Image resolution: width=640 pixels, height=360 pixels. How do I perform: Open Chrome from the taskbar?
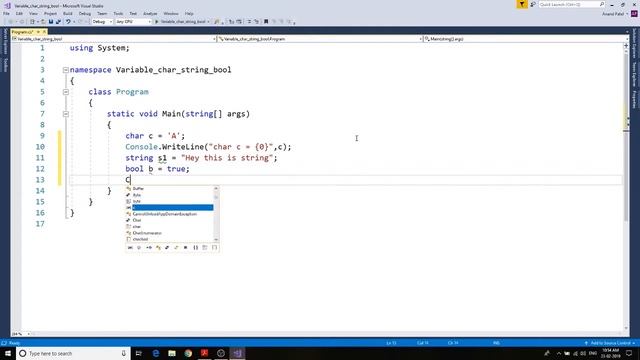(x=188, y=353)
